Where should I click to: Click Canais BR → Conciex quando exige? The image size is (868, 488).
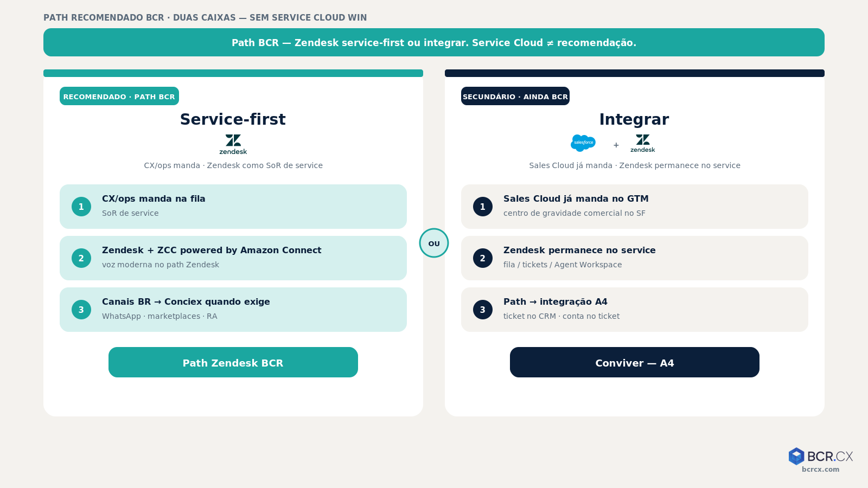[186, 302]
